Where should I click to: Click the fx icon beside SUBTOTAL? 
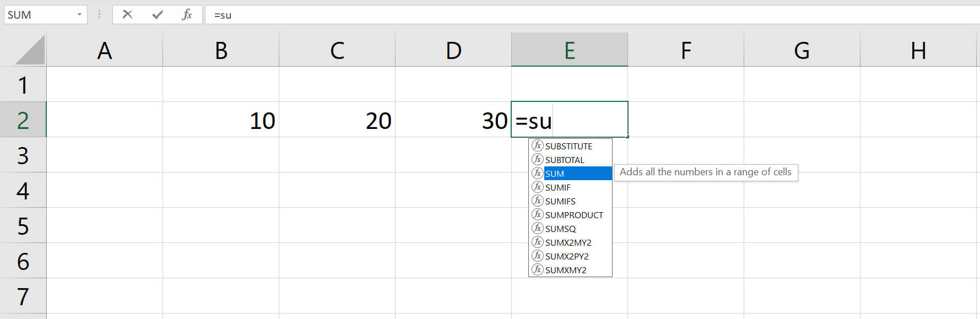click(538, 159)
